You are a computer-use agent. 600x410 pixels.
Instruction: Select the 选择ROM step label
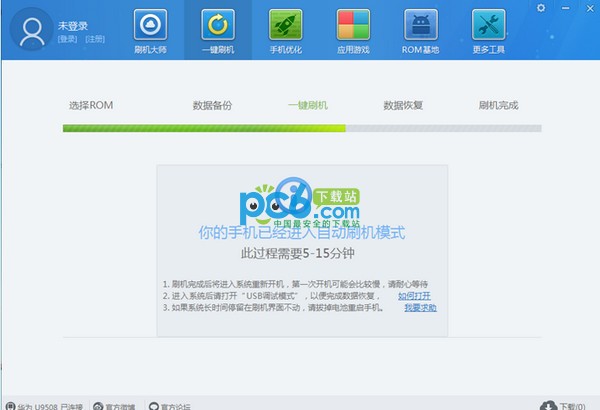tap(91, 105)
